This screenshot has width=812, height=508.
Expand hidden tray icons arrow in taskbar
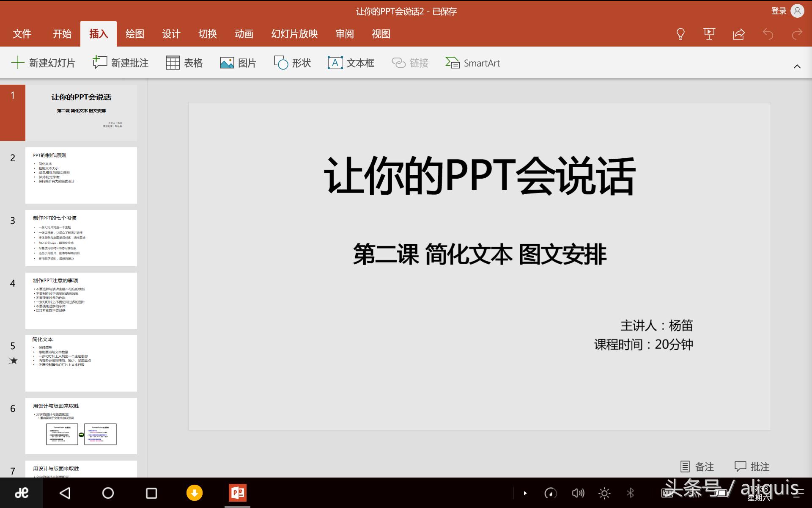(x=525, y=493)
